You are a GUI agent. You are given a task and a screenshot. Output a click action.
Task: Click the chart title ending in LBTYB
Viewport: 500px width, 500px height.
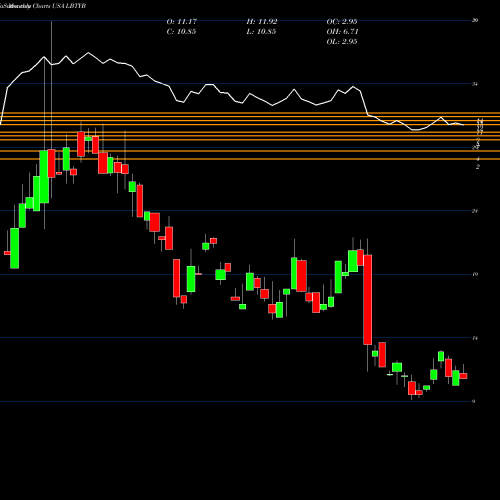coord(43,6)
